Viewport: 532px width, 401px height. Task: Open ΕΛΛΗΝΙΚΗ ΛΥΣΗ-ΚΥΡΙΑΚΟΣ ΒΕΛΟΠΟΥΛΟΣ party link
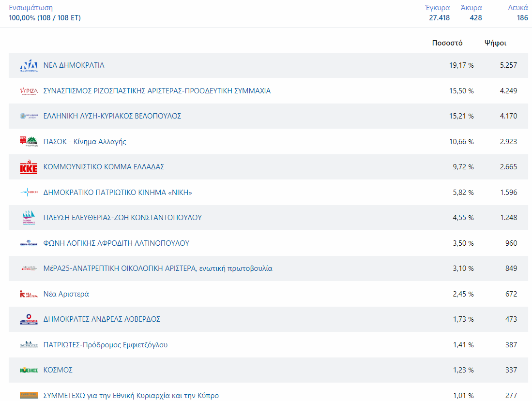[112, 116]
